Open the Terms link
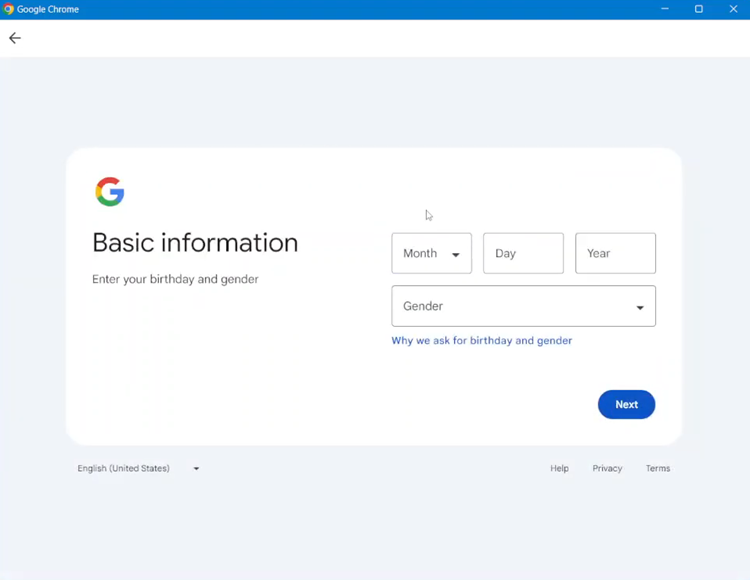 pyautogui.click(x=658, y=468)
